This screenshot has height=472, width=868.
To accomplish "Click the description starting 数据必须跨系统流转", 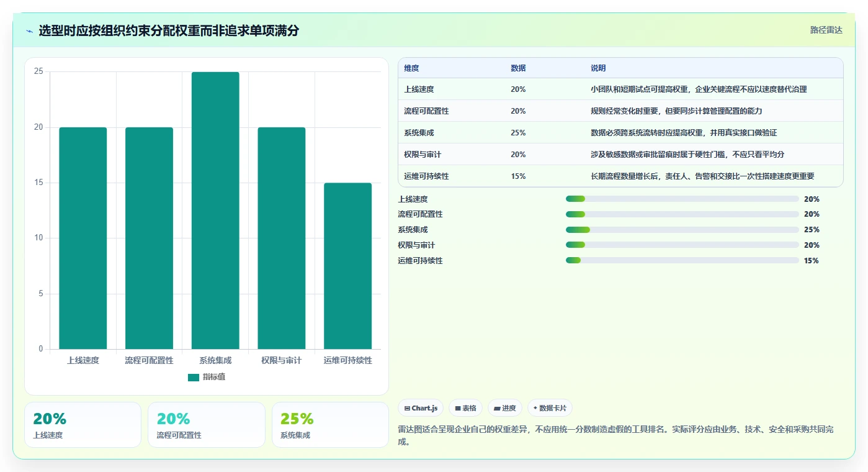I will [684, 133].
